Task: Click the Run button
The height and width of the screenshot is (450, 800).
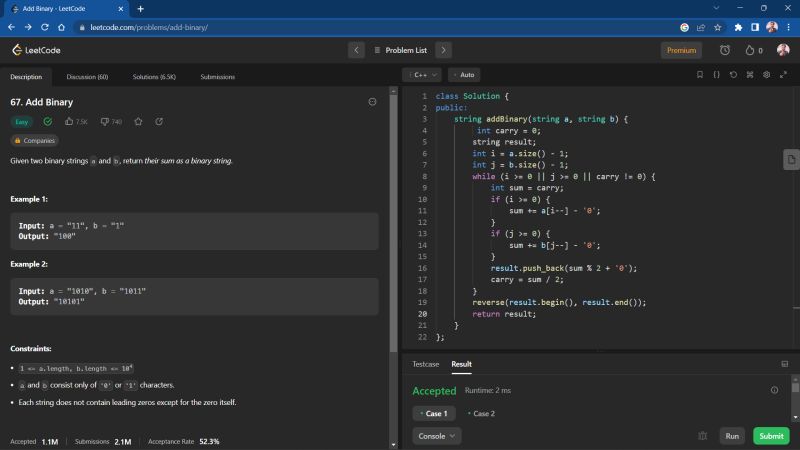Action: click(x=732, y=436)
